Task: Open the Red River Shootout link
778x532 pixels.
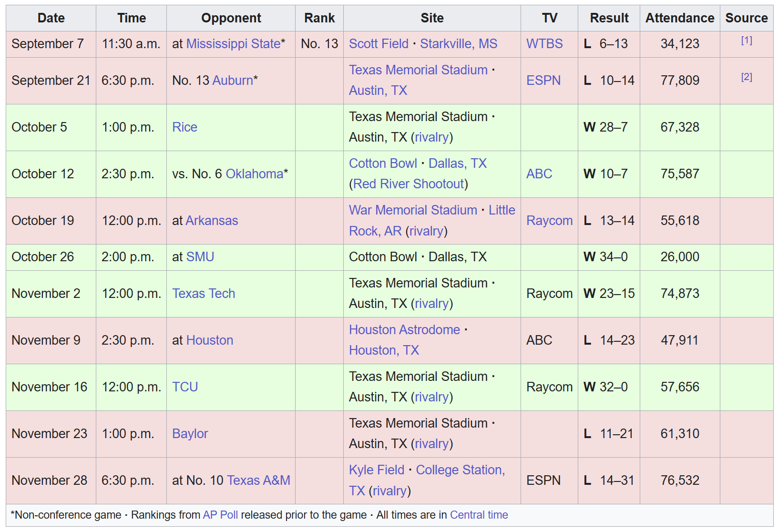Action: tap(409, 184)
